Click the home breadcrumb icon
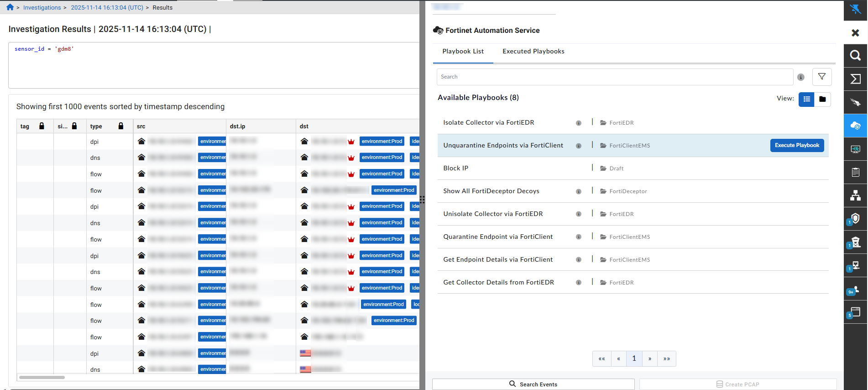Screen dimensions: 868x390 (x=10, y=7)
